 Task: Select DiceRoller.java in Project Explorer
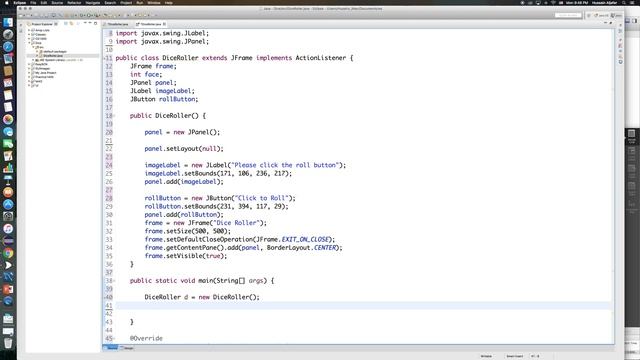[x=53, y=56]
